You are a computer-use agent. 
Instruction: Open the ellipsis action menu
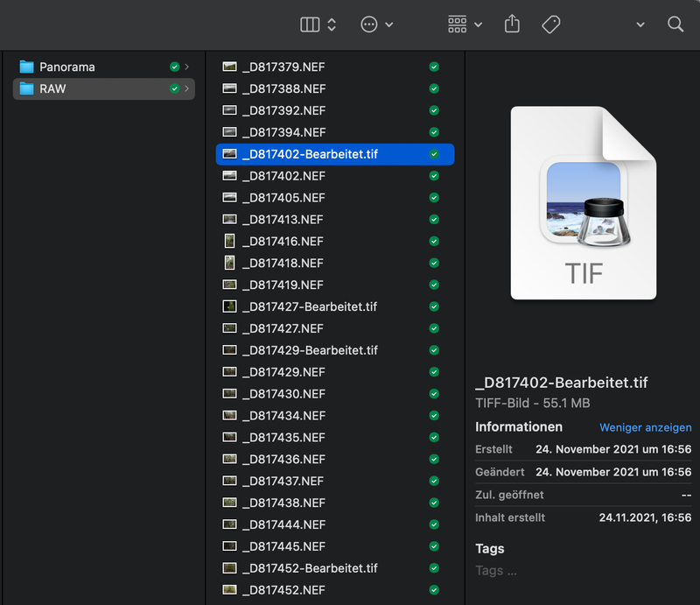(369, 25)
